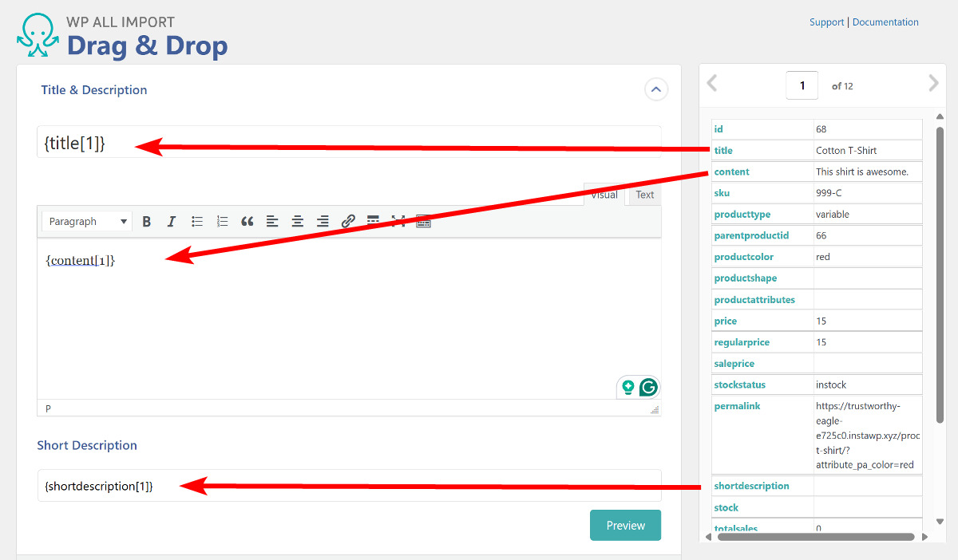Click the vertical scrollbar down arrow

point(940,522)
